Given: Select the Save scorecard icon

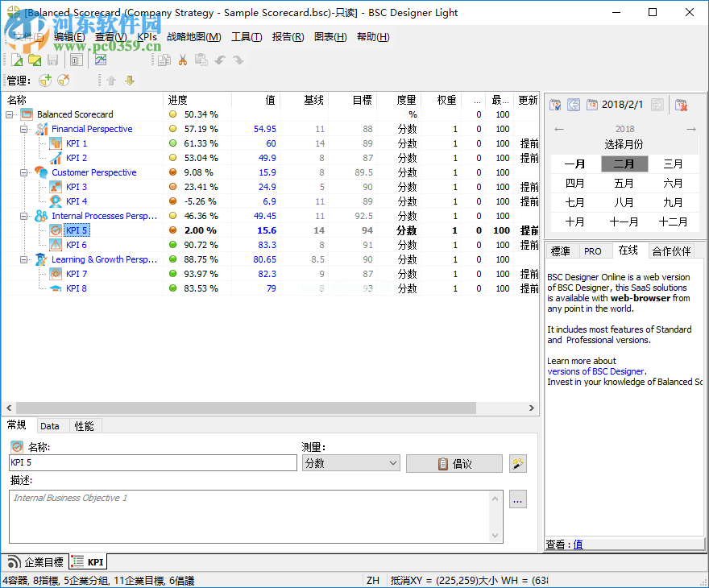Looking at the screenshot, I should pyautogui.click(x=52, y=59).
